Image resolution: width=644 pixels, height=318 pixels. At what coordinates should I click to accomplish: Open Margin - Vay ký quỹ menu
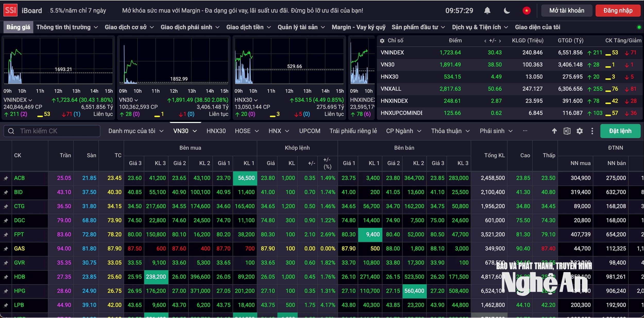pyautogui.click(x=359, y=27)
